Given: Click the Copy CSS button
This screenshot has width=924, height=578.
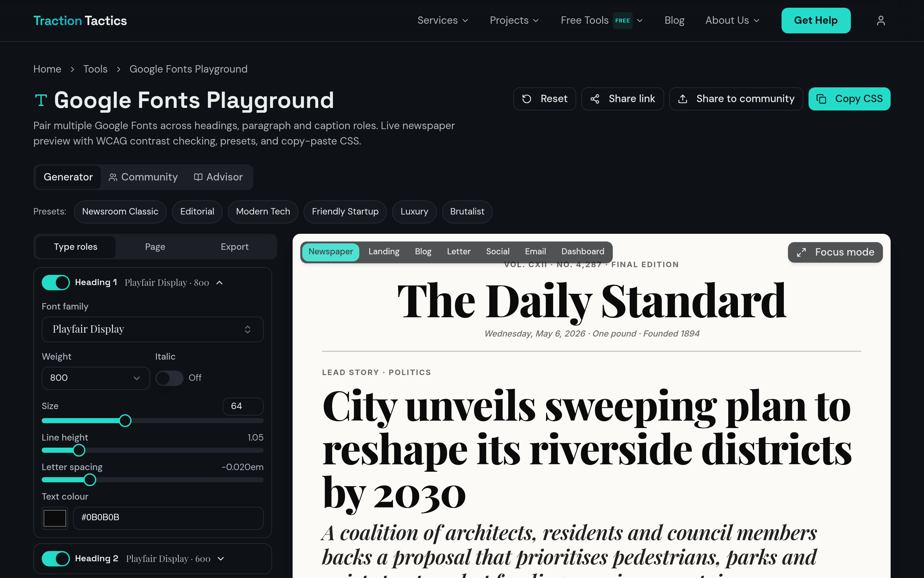Looking at the screenshot, I should (x=849, y=99).
